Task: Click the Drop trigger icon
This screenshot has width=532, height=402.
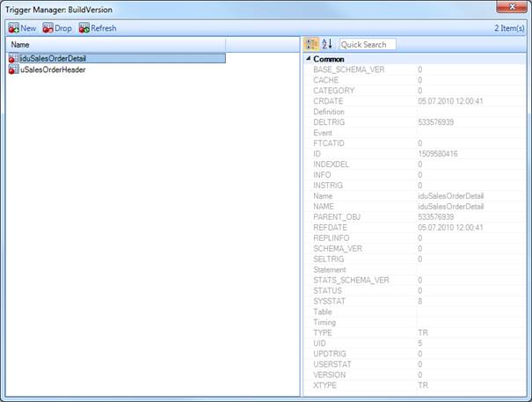Action: [47, 28]
